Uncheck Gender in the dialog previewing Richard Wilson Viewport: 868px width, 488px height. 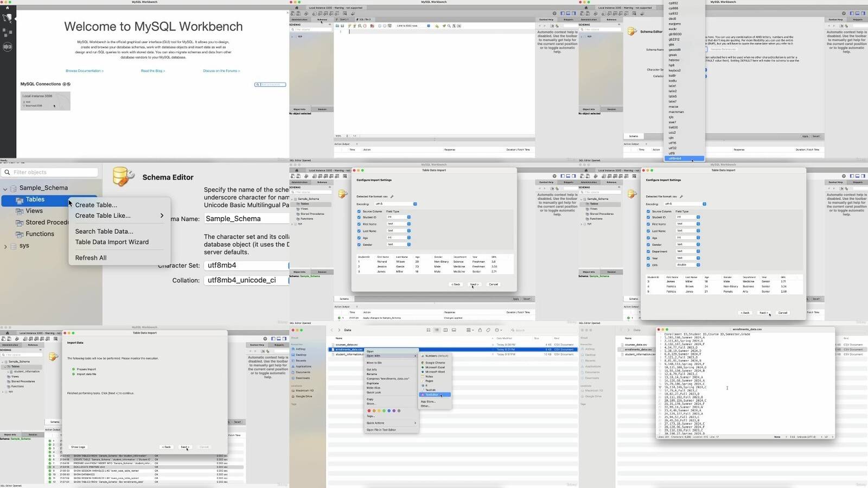pyautogui.click(x=359, y=245)
